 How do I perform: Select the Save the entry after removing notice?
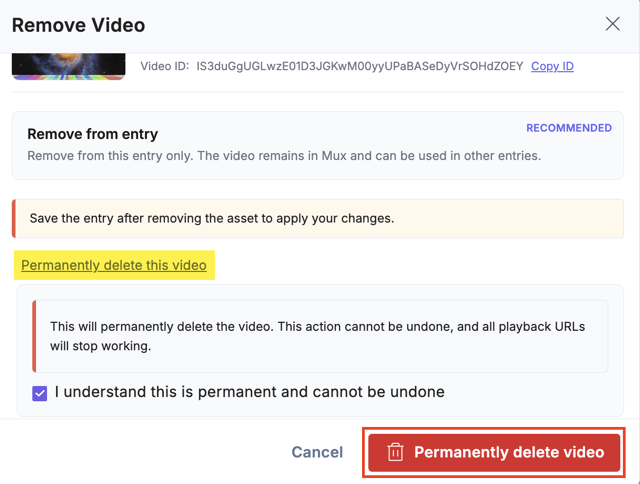point(318,218)
